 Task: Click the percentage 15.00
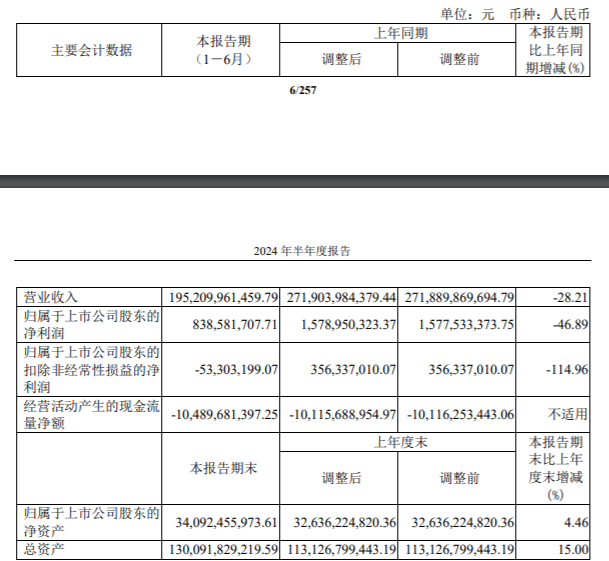[573, 550]
